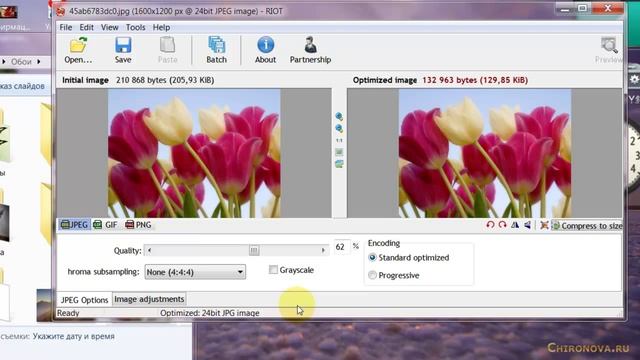Flip the image vertically
640x360 pixels.
pos(528,225)
